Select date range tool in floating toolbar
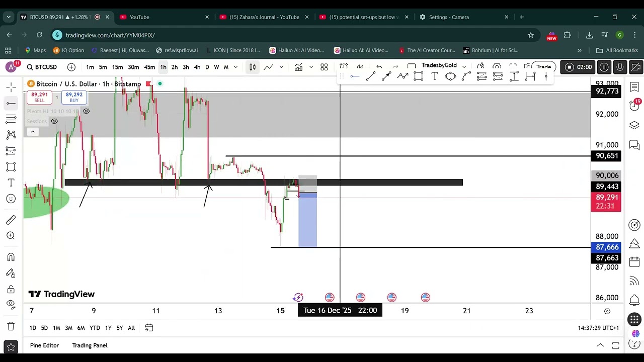644x362 pixels. point(530,76)
